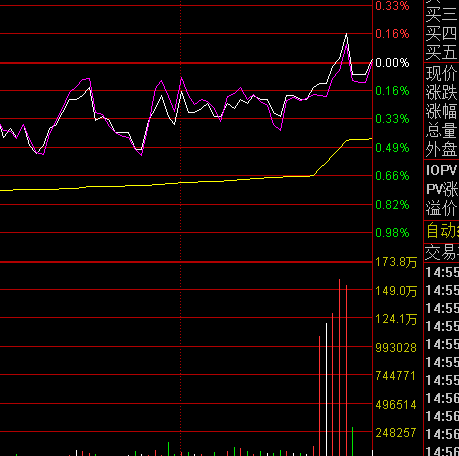Click the 涨幅 percent change label

click(x=441, y=111)
